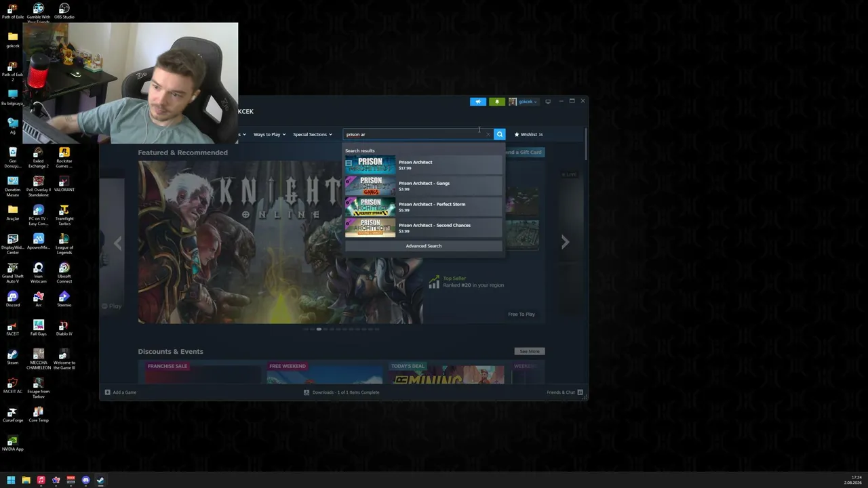Viewport: 868px width, 488px height.
Task: Open the Core Temp desktop icon
Action: [39, 414]
